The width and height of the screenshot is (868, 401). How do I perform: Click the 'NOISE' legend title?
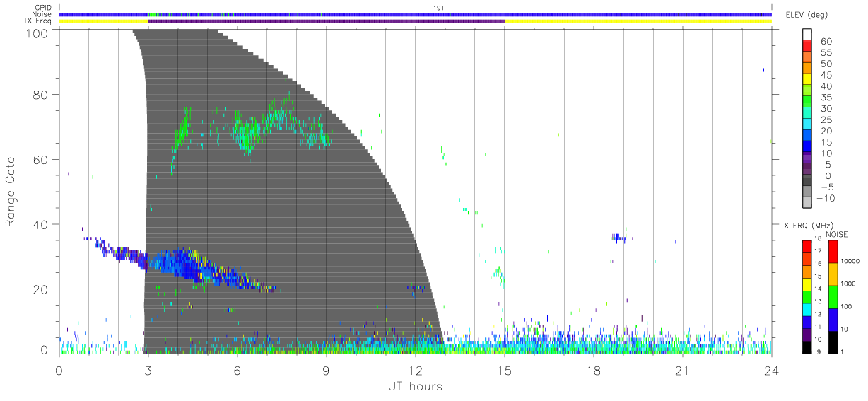click(x=836, y=234)
